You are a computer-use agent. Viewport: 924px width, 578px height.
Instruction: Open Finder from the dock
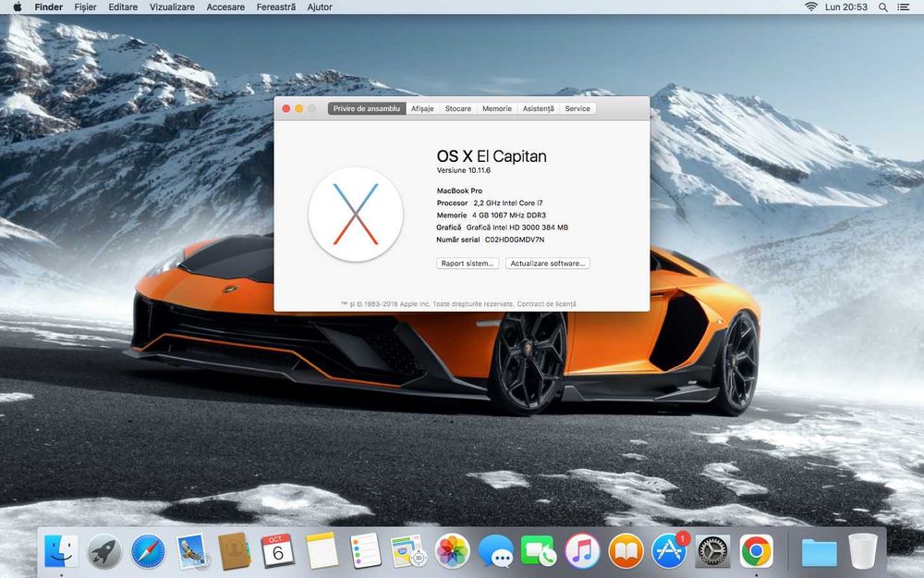tap(61, 552)
